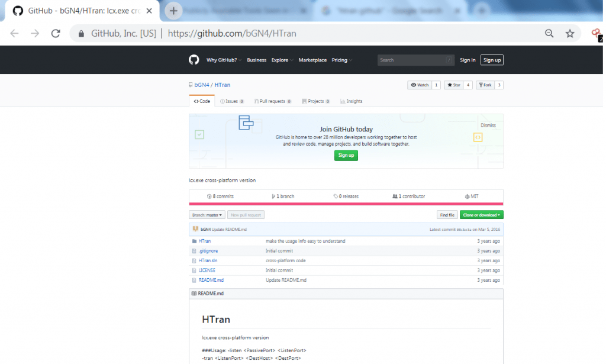Click Find file button

click(x=447, y=215)
